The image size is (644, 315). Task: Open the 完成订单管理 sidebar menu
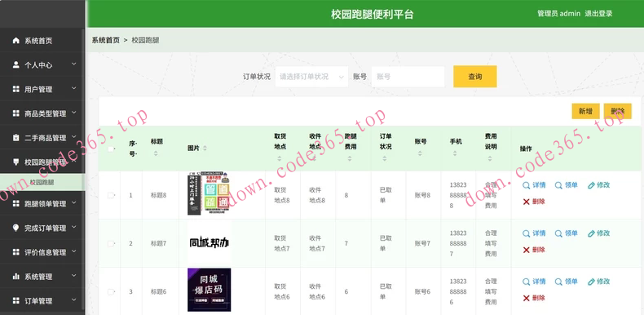(x=42, y=228)
